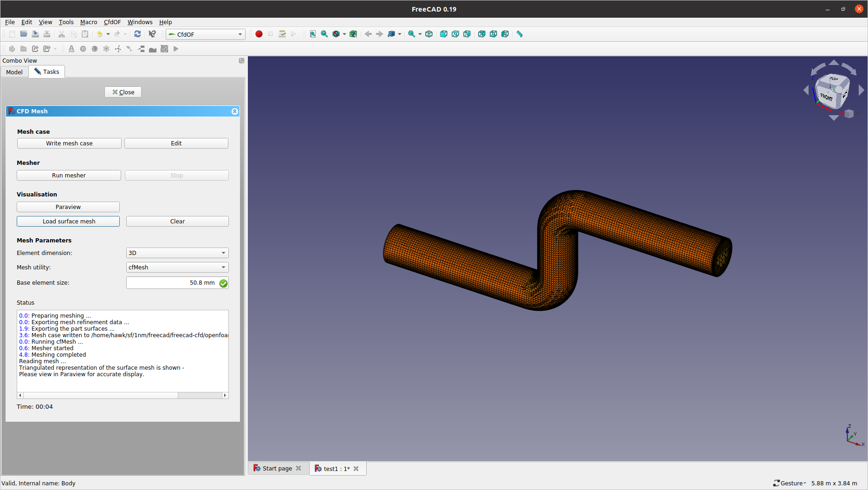
Task: Click Load surface mesh button
Action: coord(68,221)
